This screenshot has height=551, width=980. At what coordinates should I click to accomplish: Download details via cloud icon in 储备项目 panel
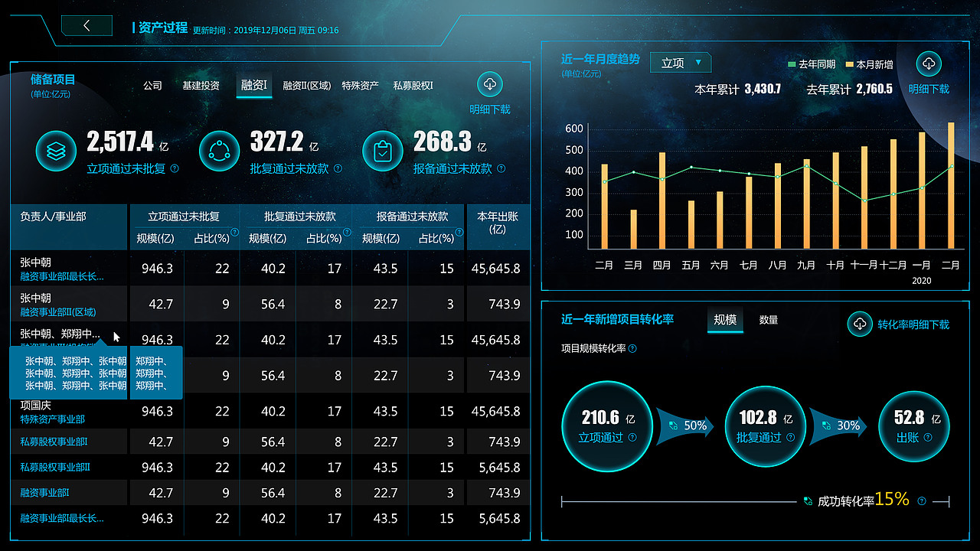pos(490,84)
